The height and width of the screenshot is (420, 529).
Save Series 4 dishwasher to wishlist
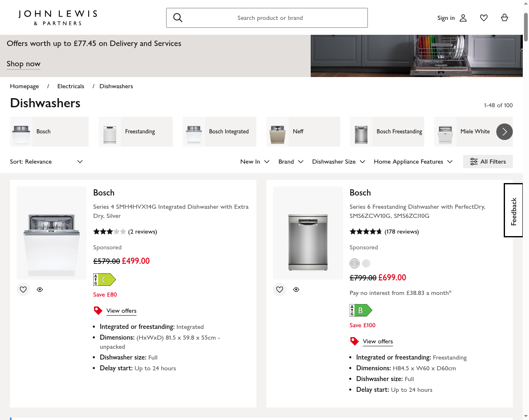click(x=23, y=290)
